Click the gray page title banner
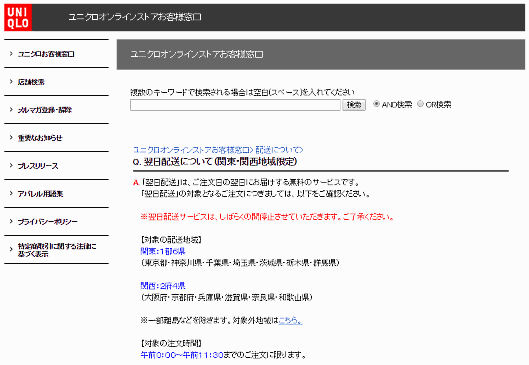The height and width of the screenshot is (365, 529). pyautogui.click(x=321, y=55)
